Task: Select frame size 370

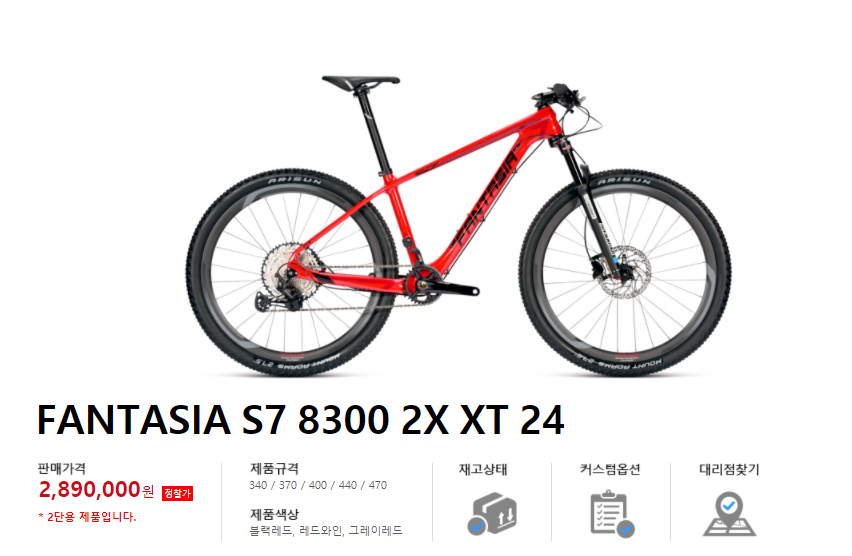Action: click(x=288, y=485)
